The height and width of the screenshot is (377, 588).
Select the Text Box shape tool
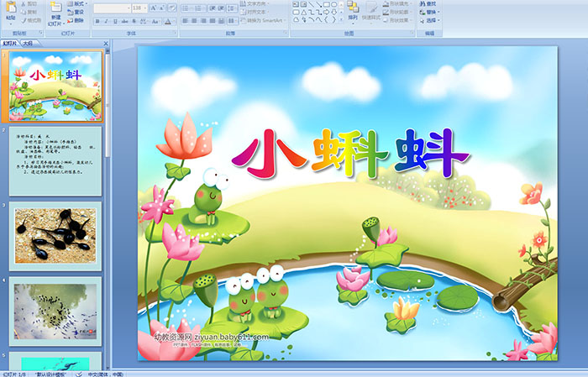point(296,4)
